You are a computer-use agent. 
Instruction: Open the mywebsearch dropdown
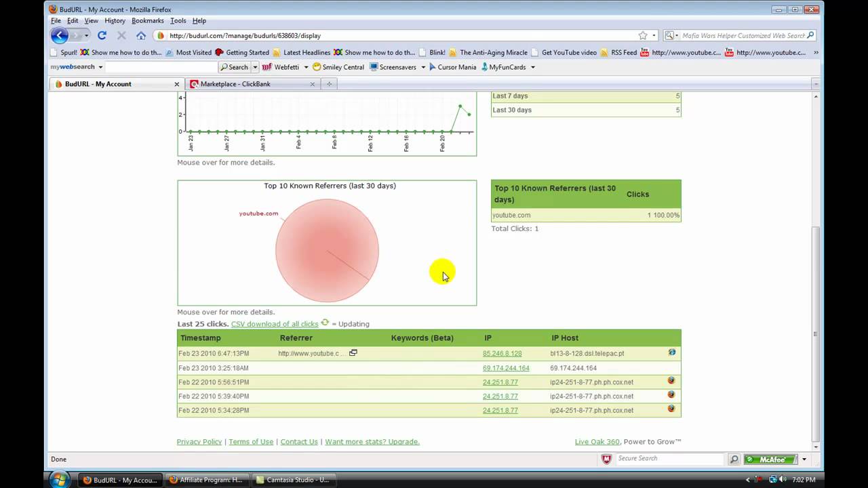(x=100, y=67)
